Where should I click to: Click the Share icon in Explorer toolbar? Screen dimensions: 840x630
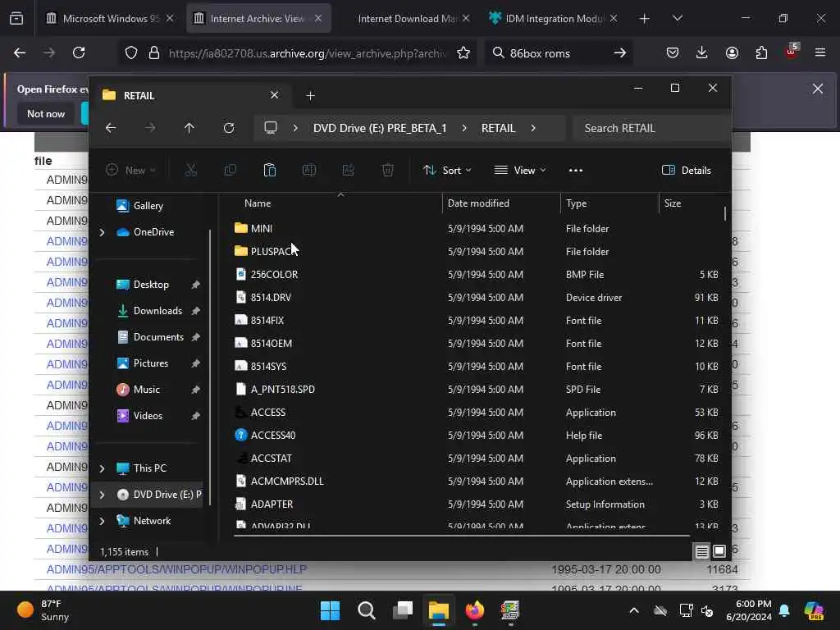click(x=348, y=171)
